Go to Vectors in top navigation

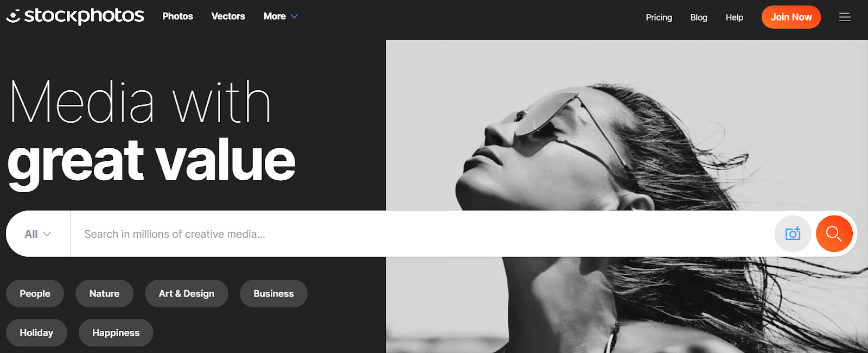[228, 16]
